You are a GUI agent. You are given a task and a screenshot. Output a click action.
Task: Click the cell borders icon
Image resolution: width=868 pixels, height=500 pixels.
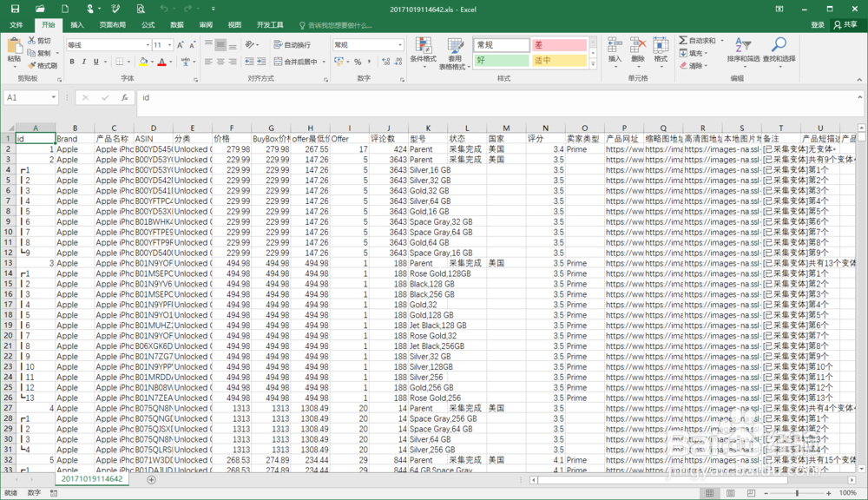point(120,62)
